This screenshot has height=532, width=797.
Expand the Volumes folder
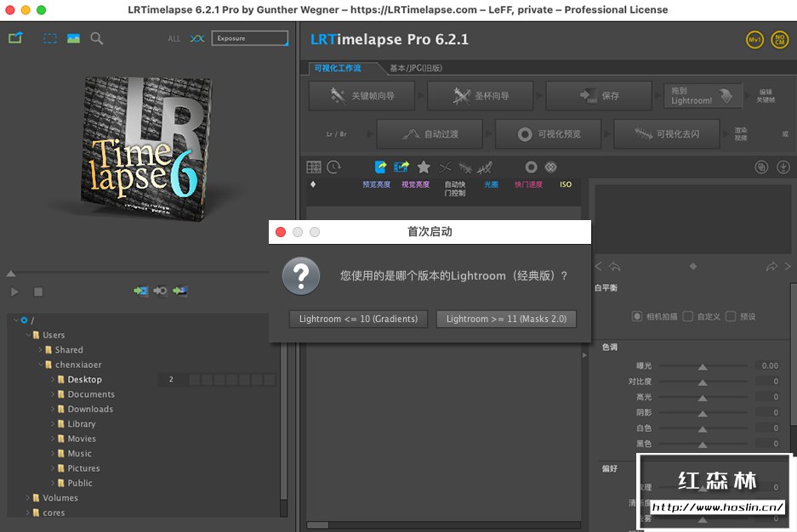coord(28,497)
